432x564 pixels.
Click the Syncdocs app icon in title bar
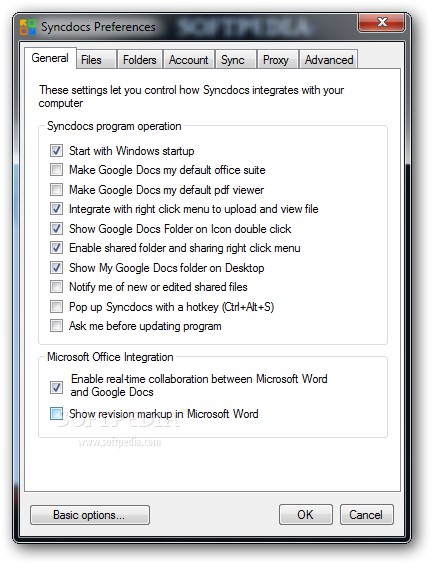[28, 27]
